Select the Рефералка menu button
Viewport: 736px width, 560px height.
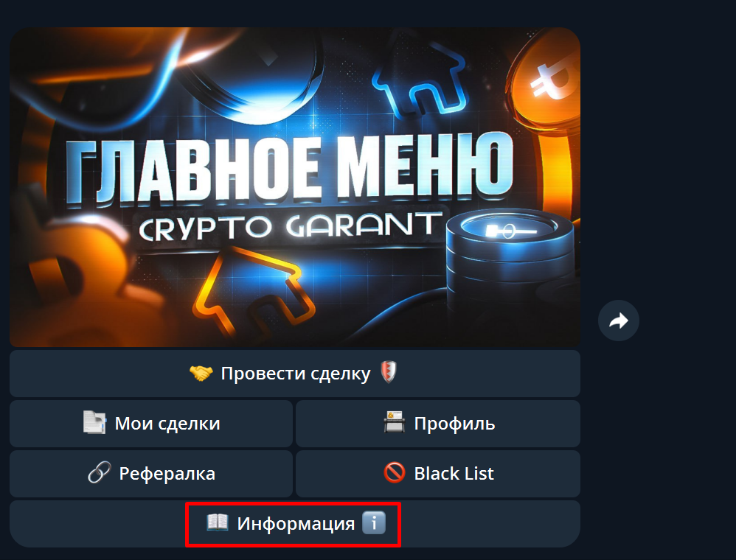point(151,474)
